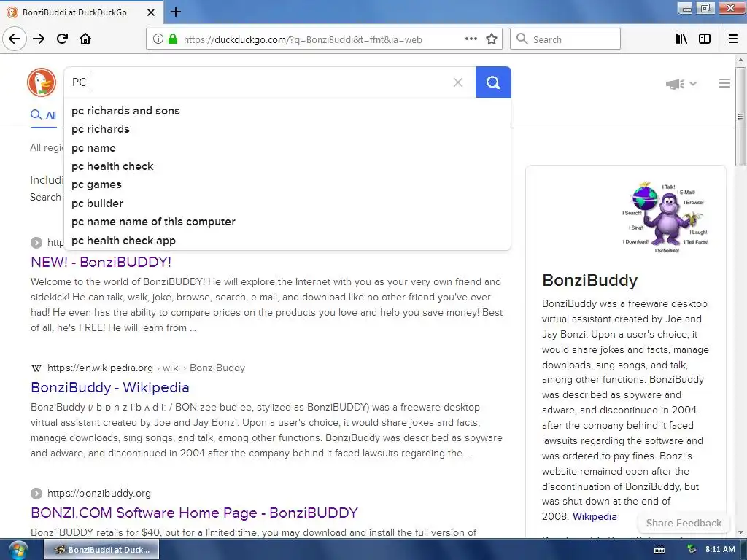The height and width of the screenshot is (560, 747).
Task: Go back to the previous page
Action: point(15,39)
